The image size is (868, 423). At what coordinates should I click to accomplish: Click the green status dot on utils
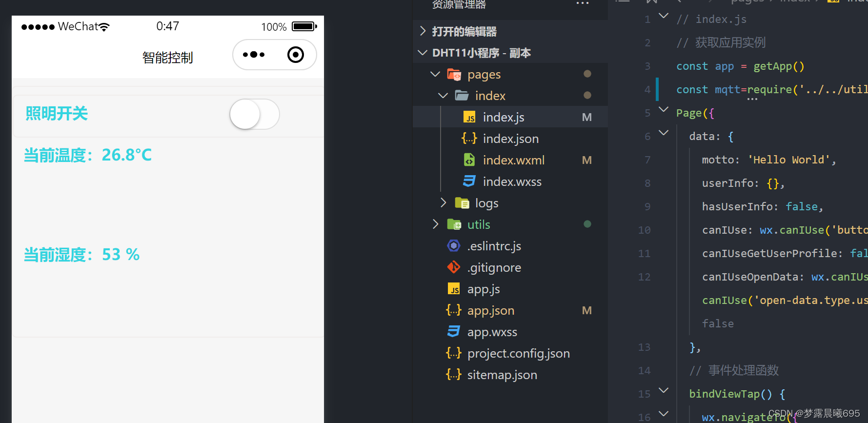587,224
